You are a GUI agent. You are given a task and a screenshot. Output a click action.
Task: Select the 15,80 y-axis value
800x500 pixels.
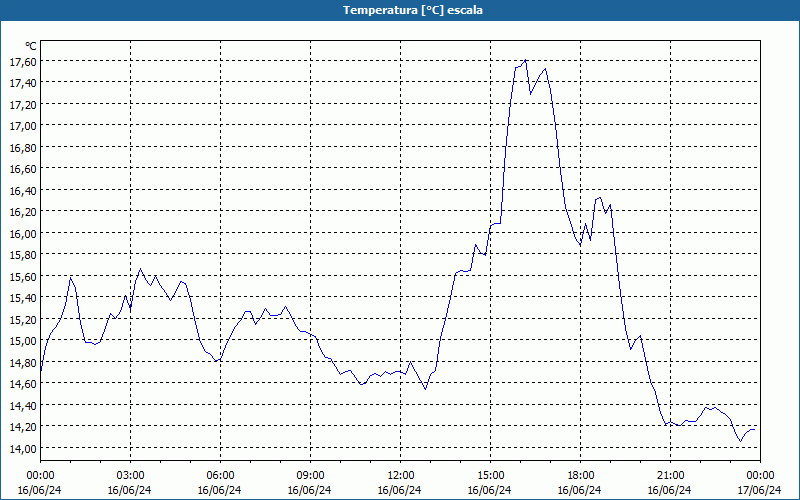tap(23, 255)
